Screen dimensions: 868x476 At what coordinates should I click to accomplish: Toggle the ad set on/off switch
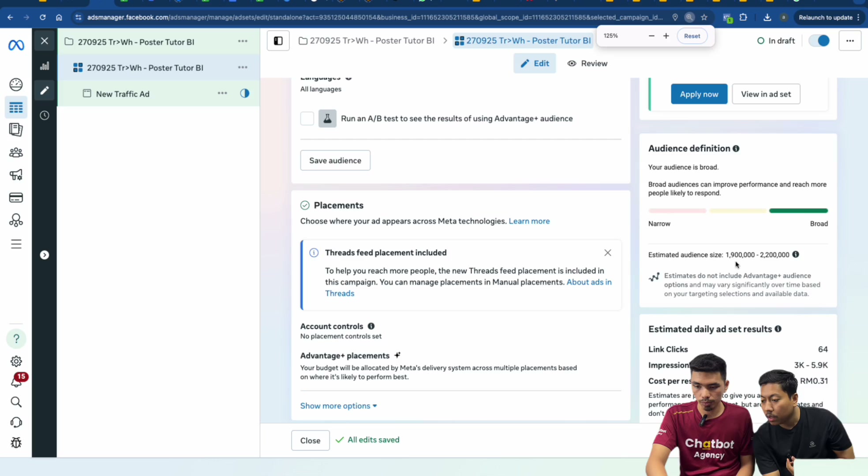tap(819, 41)
